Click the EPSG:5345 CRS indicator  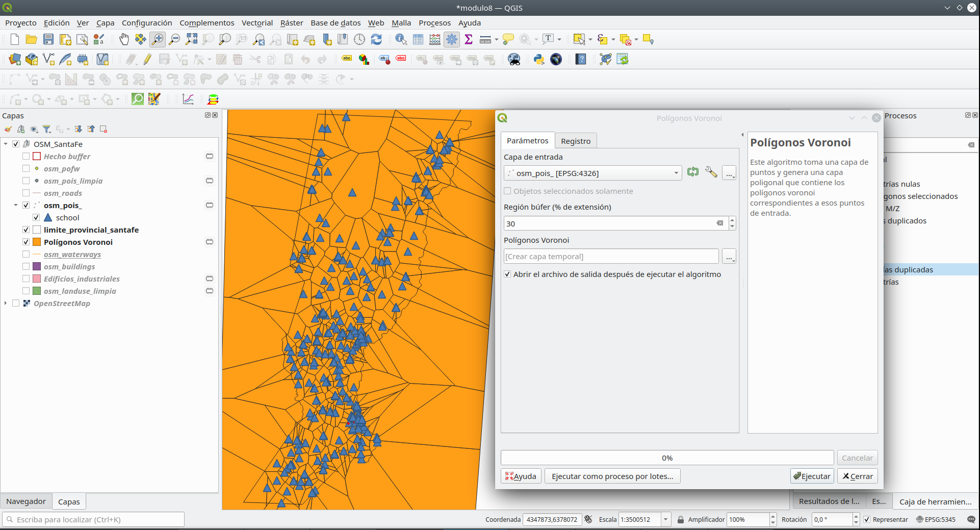point(936,519)
